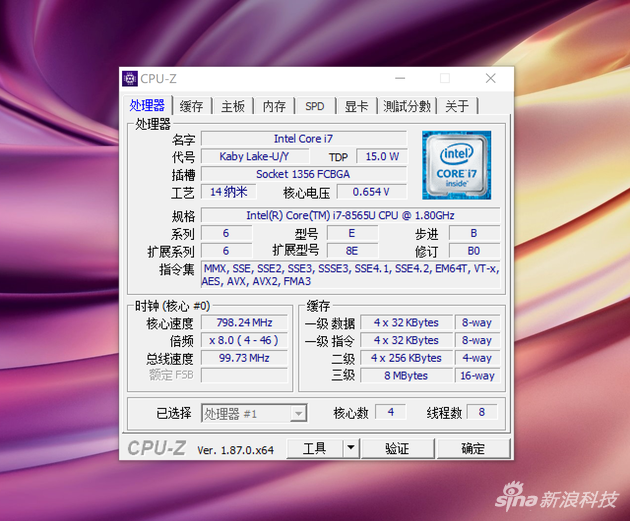The width and height of the screenshot is (630, 521).
Task: Switch to the 显卡 tab
Action: click(x=356, y=106)
